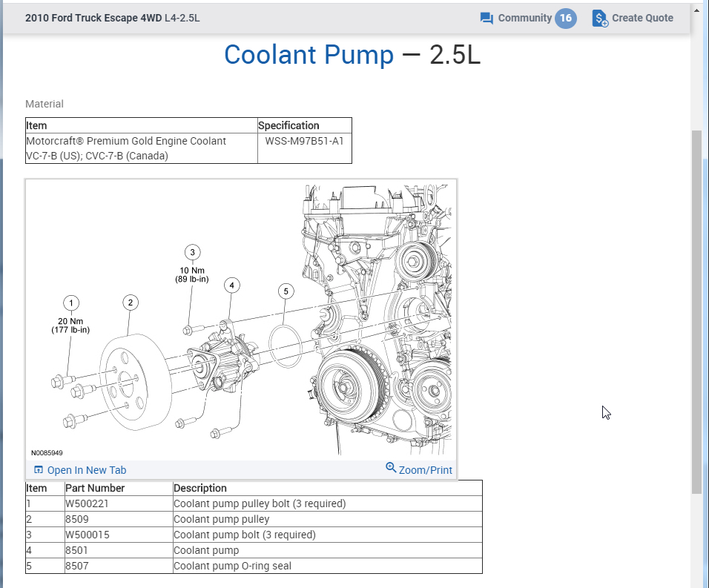Screen dimensions: 709x588
Task: Click part number W500221
Action: (x=87, y=503)
